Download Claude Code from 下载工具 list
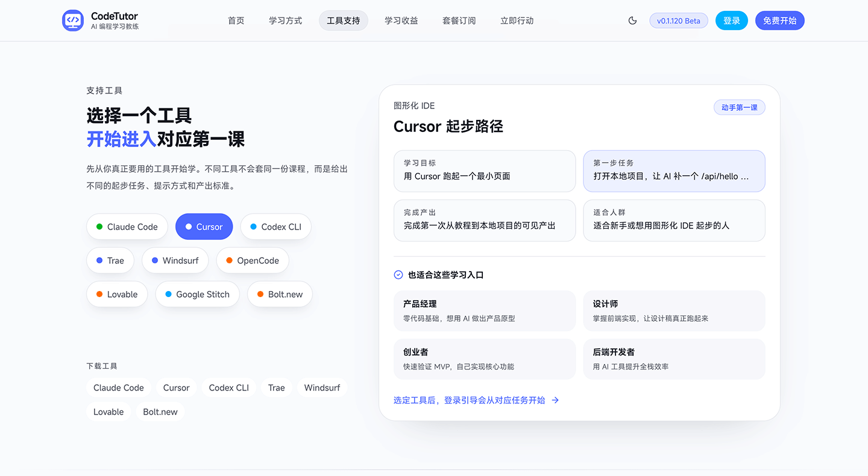 pyautogui.click(x=119, y=387)
